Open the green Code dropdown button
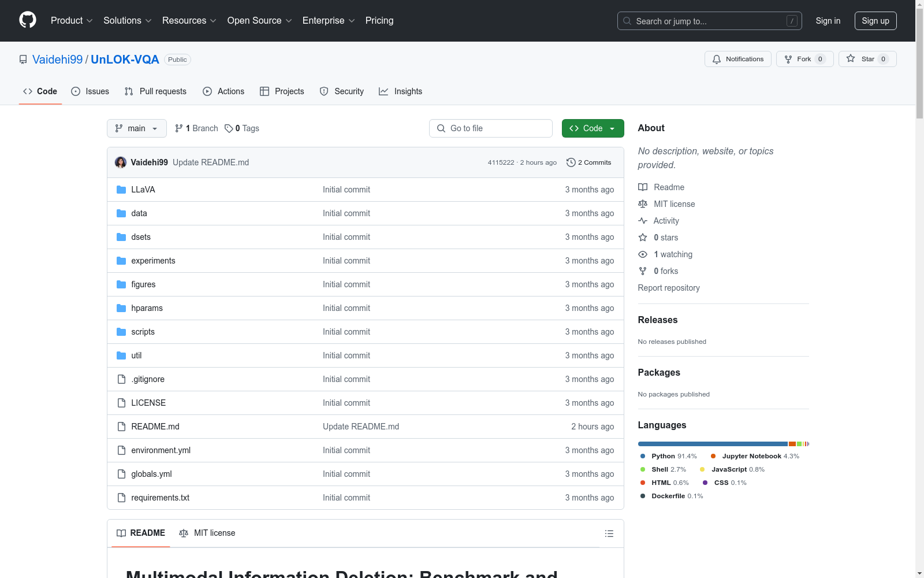This screenshot has width=924, height=578. [x=593, y=128]
